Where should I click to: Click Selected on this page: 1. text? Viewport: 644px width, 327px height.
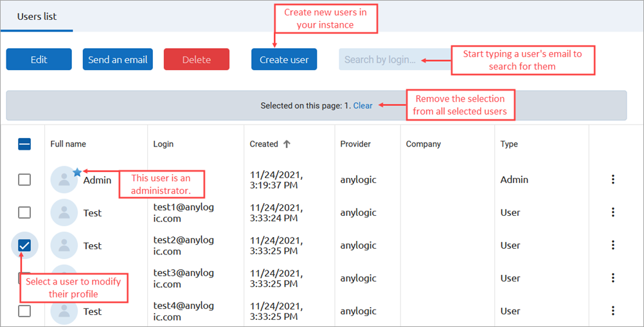coord(305,105)
